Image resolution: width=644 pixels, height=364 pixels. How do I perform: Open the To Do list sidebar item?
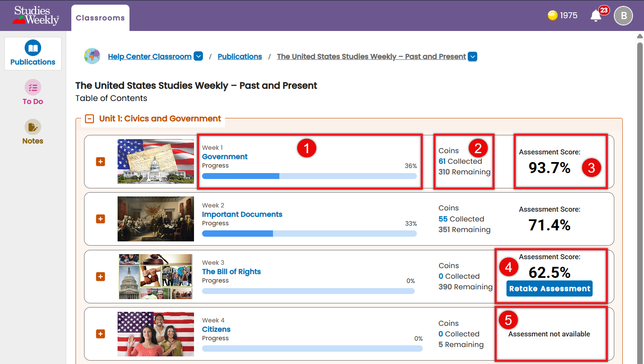coord(33,92)
